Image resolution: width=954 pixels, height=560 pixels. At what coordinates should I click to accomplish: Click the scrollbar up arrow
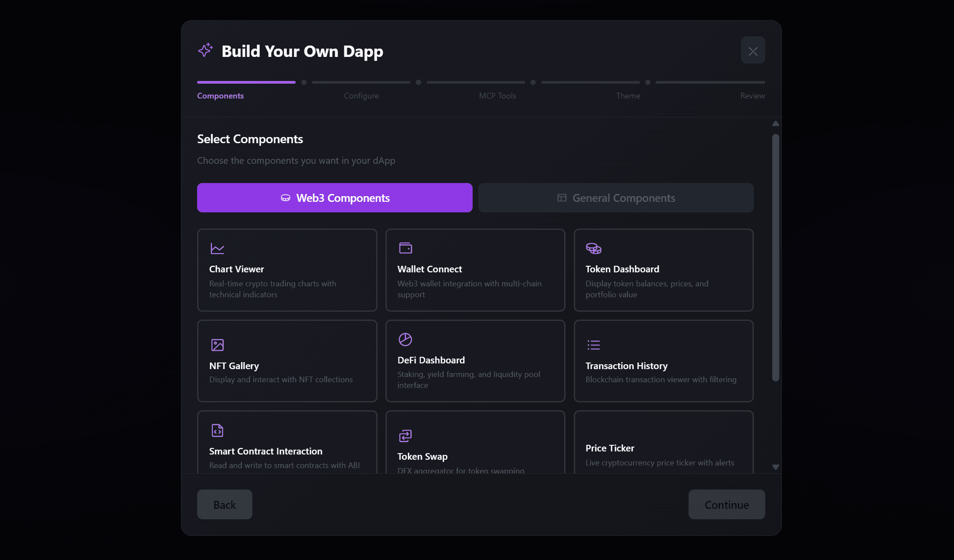pos(775,124)
